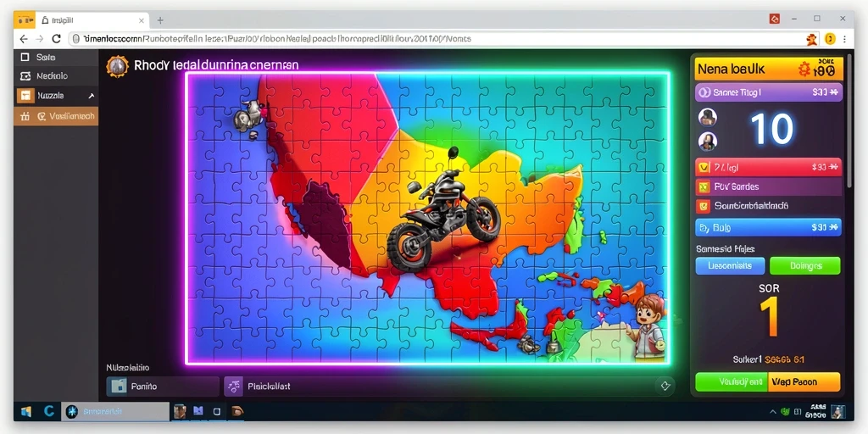Select the Sale sidebar item
The height and width of the screenshot is (434, 868).
(56, 57)
